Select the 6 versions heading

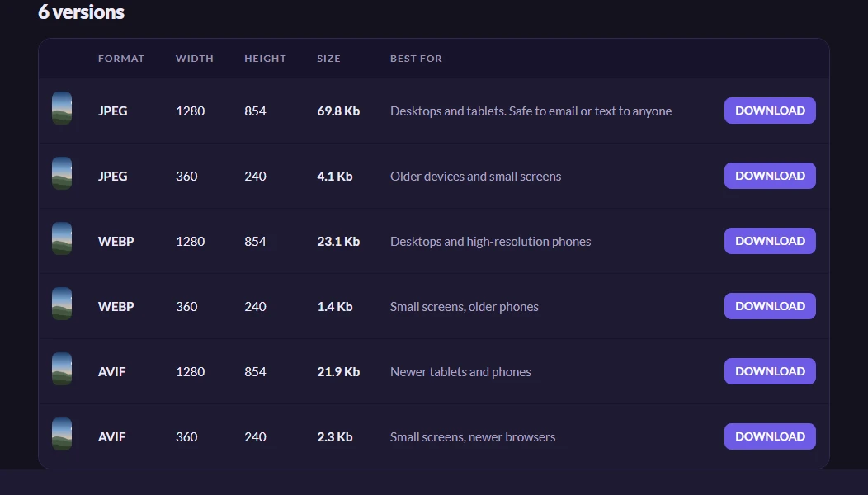point(82,12)
